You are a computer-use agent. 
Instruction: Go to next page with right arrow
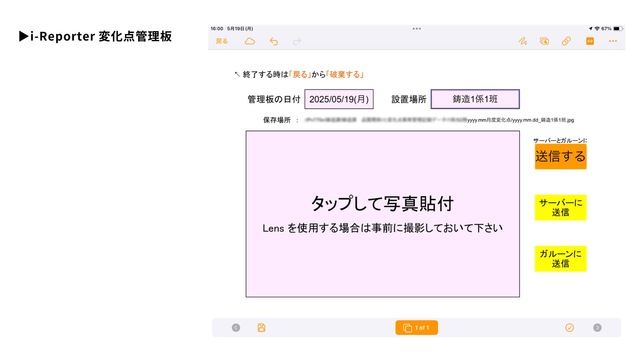[597, 327]
